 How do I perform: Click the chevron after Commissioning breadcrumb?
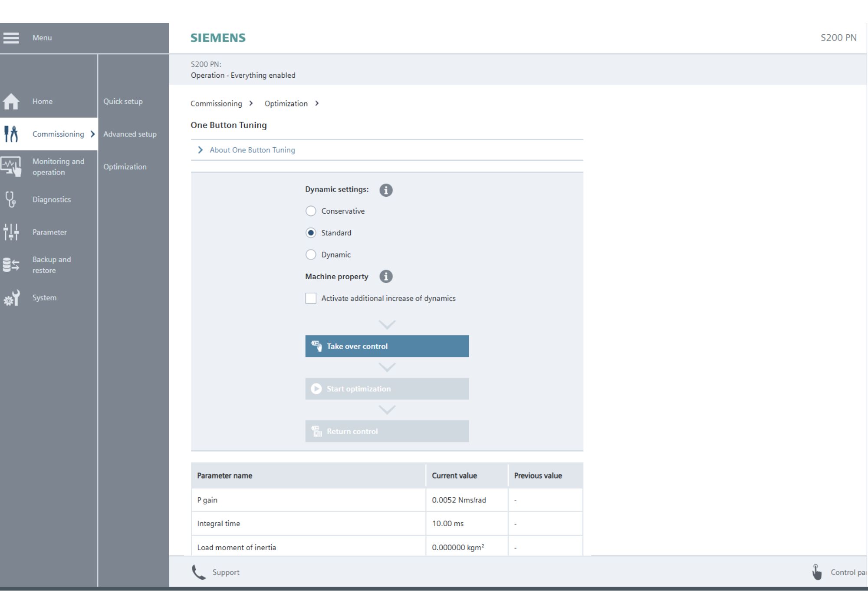[251, 103]
